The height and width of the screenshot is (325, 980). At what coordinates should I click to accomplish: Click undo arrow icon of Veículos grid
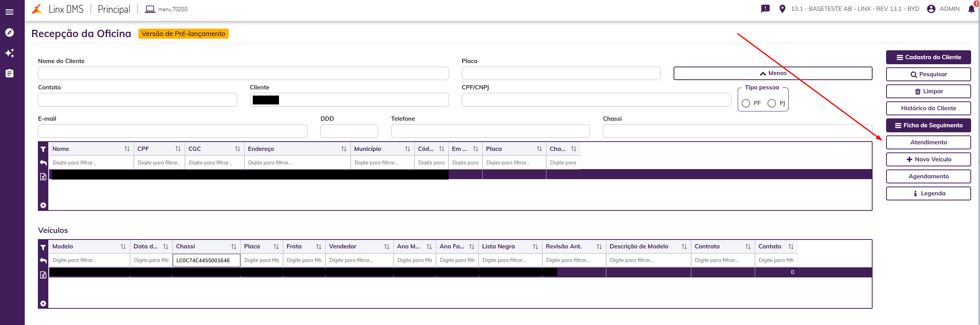[43, 261]
